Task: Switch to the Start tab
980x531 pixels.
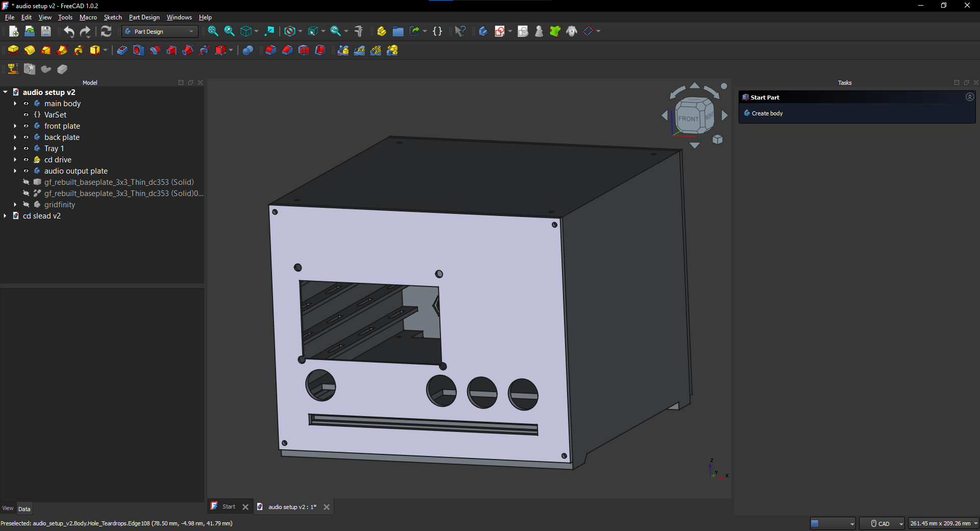Action: point(228,506)
